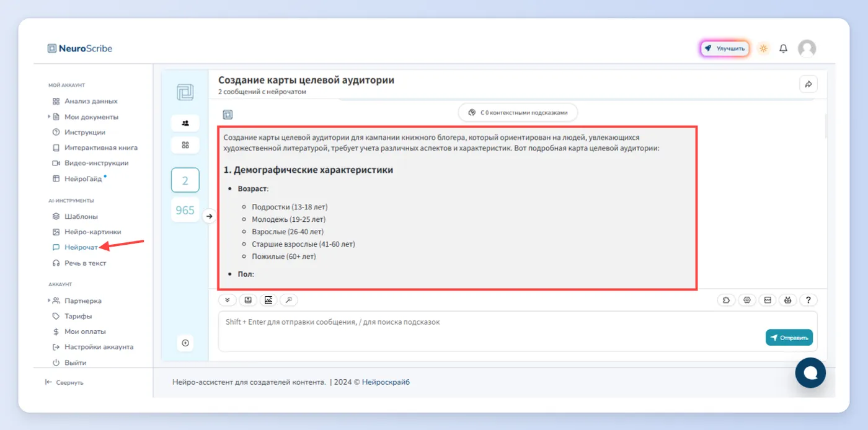Open the notifications bell
Screen dimensions: 868x430
pos(784,48)
